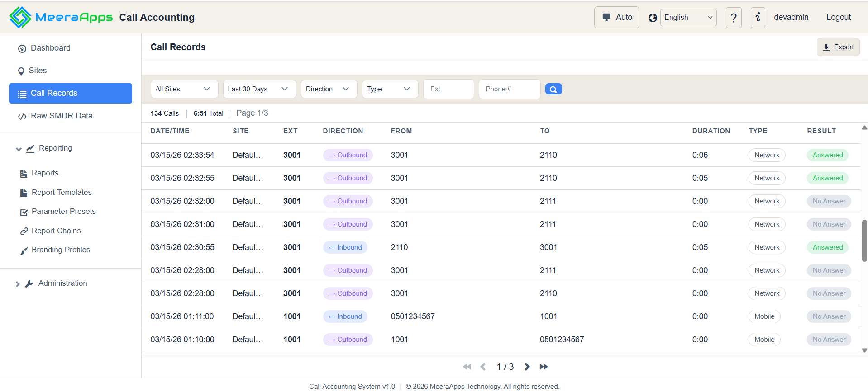Click the globe language icon

(652, 18)
